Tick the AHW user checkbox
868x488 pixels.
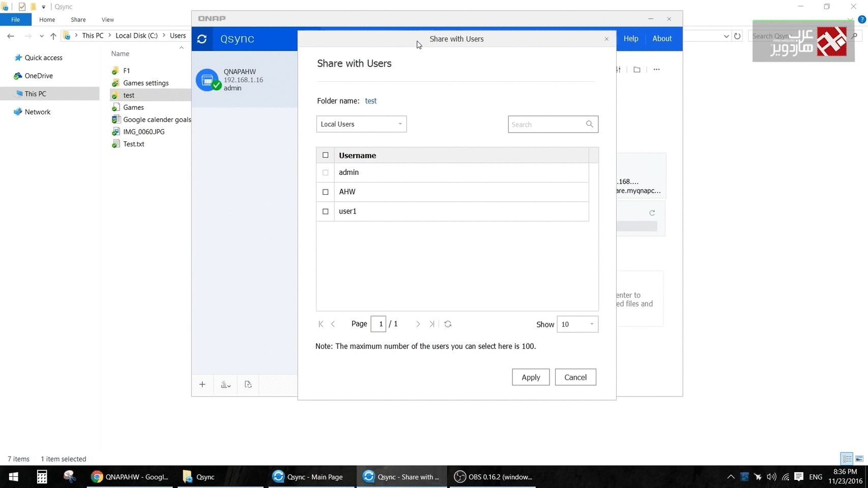326,192
